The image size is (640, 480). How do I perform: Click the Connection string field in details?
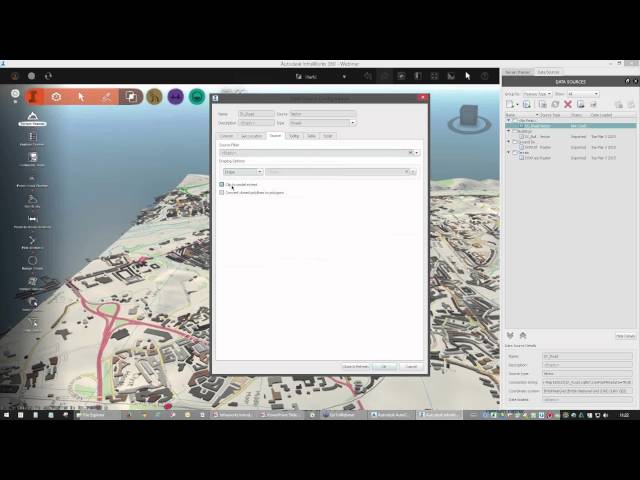point(587,382)
